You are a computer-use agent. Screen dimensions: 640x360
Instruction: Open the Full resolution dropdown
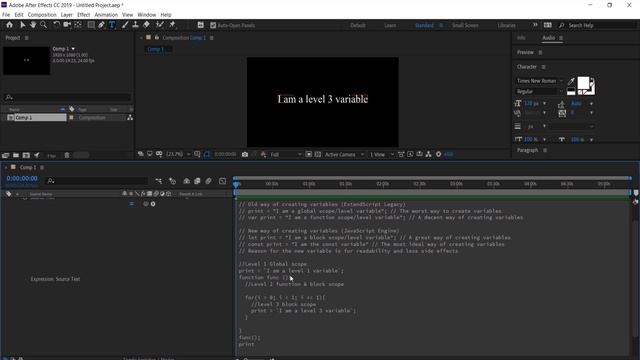tap(286, 154)
